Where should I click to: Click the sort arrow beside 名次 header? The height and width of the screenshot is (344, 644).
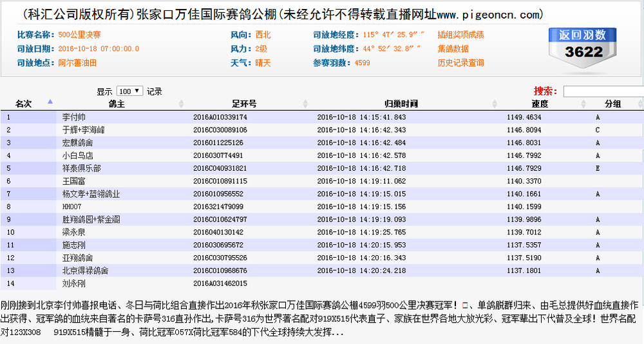pos(50,103)
